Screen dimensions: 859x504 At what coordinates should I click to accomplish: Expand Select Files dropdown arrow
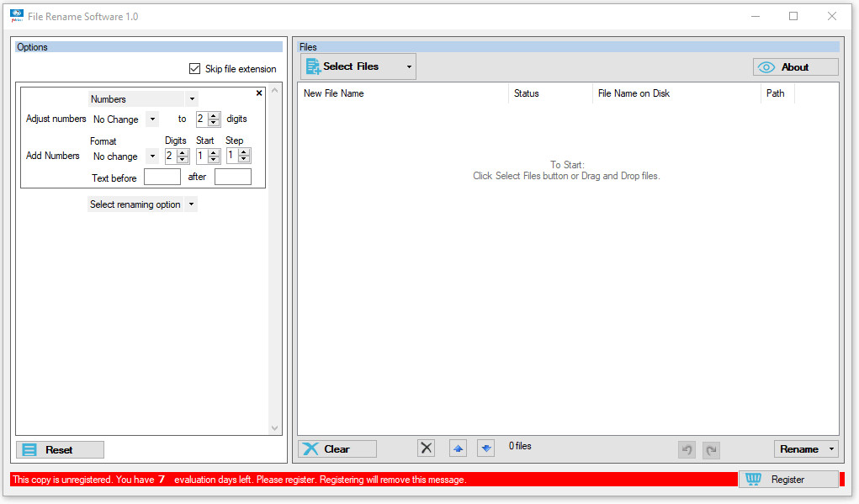[409, 66]
